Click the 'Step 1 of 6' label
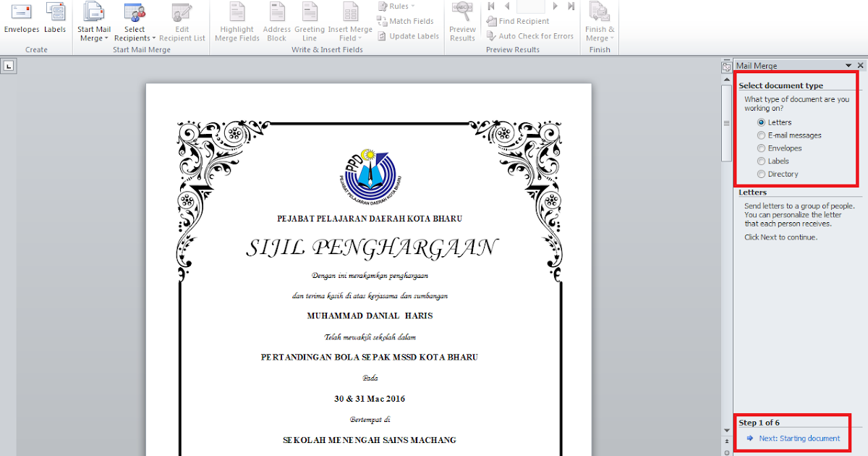The width and height of the screenshot is (868, 456). (759, 423)
